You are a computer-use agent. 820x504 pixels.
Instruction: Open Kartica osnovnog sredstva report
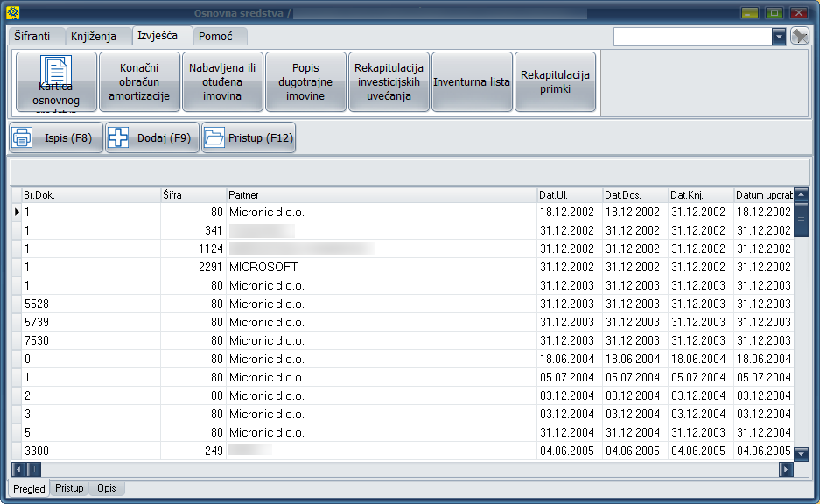(x=56, y=81)
